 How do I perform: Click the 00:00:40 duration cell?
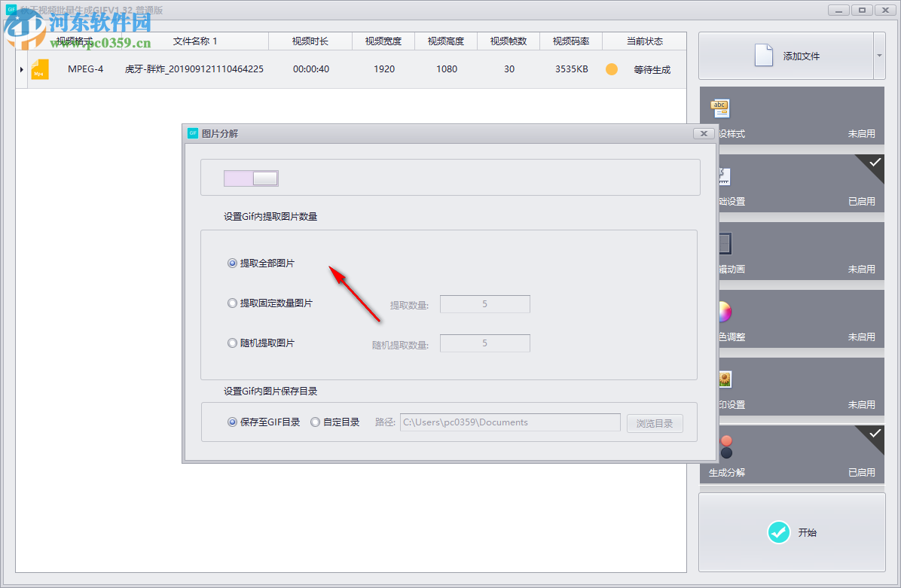coord(311,69)
